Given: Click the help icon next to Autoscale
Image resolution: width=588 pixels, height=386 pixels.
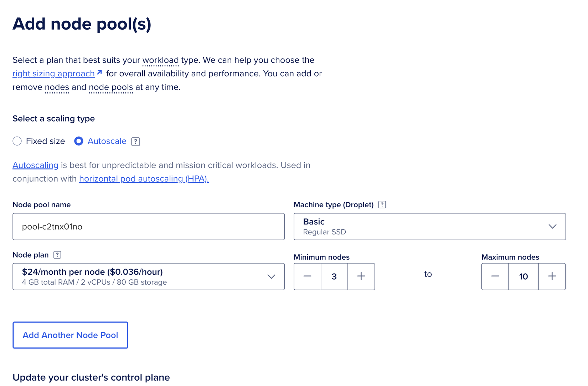Looking at the screenshot, I should tap(135, 142).
